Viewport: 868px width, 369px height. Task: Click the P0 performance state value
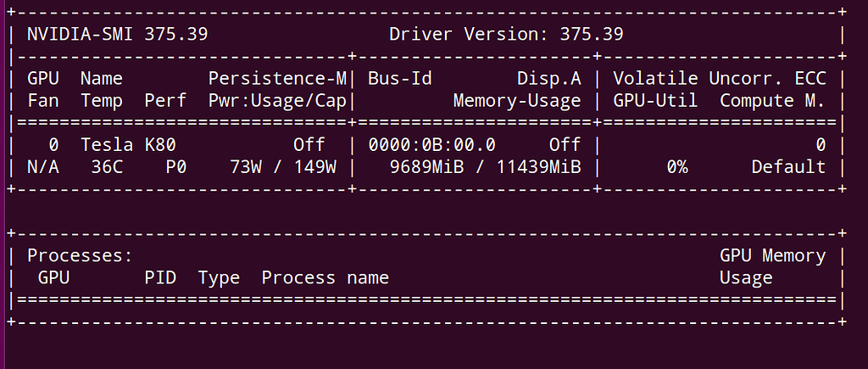175,167
